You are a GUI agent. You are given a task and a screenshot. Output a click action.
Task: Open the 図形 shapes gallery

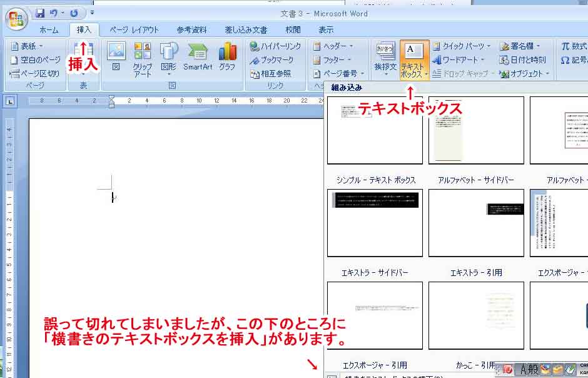[x=169, y=59]
